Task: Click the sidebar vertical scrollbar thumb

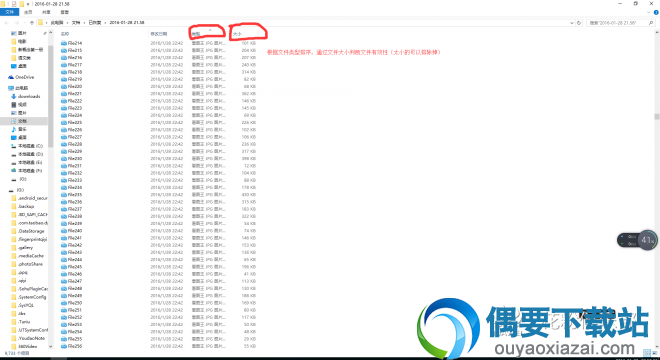Action: click(51, 97)
